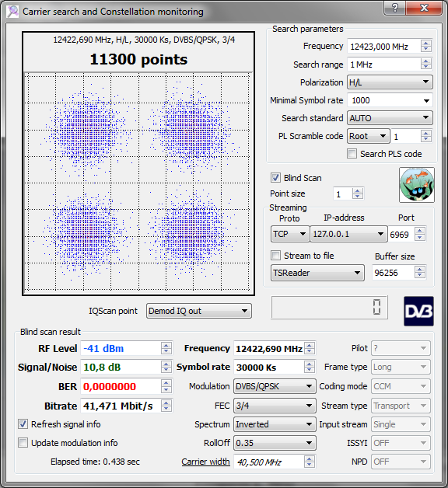Open the Input stream Single dropdown
Screen dimensions: 448x488
pyautogui.click(x=401, y=424)
